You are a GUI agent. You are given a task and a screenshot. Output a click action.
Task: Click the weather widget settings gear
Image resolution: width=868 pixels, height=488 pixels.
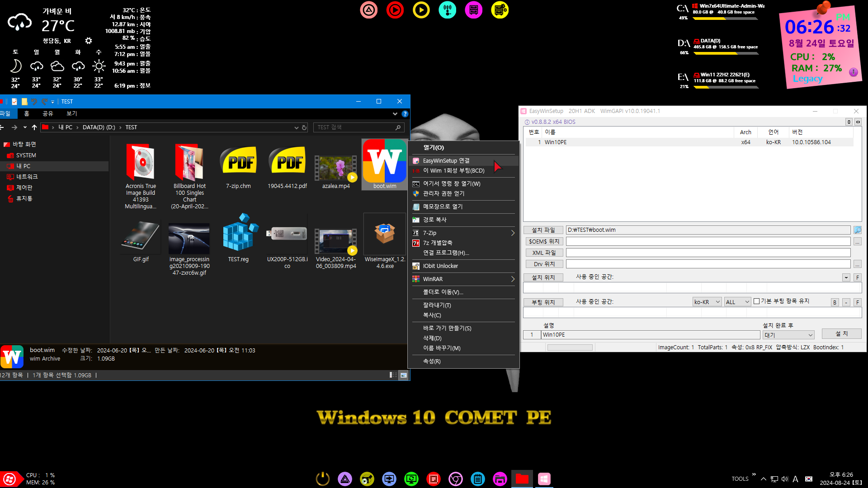(x=89, y=41)
